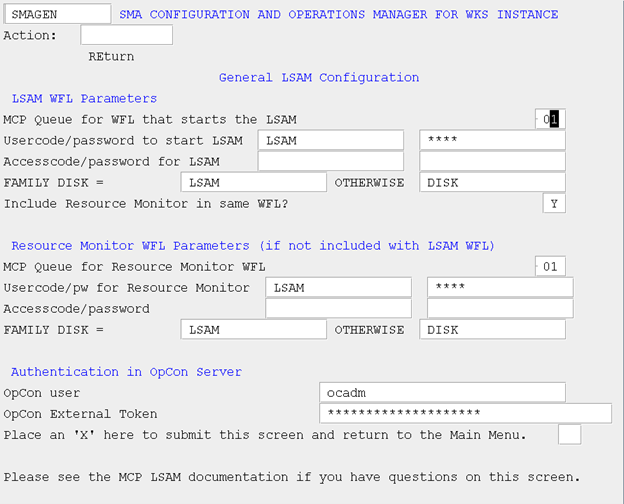The image size is (624, 504).
Task: Select the REturn action text
Action: coord(111,57)
